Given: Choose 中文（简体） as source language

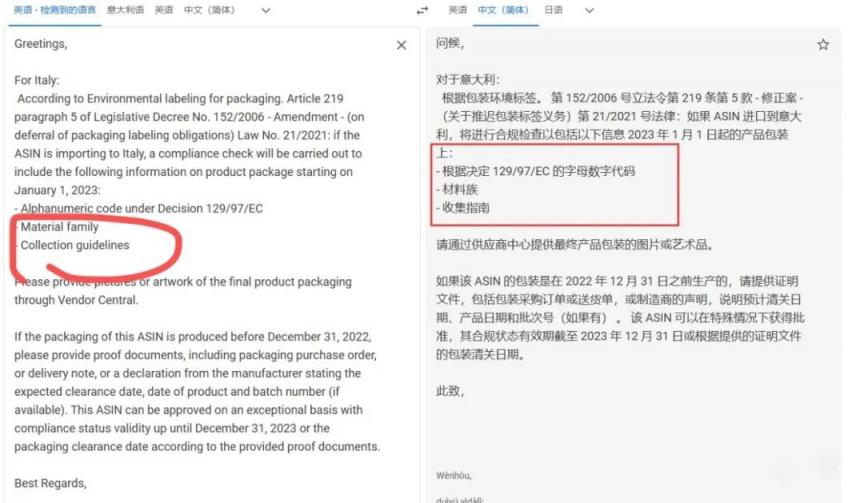Looking at the screenshot, I should click(x=209, y=10).
